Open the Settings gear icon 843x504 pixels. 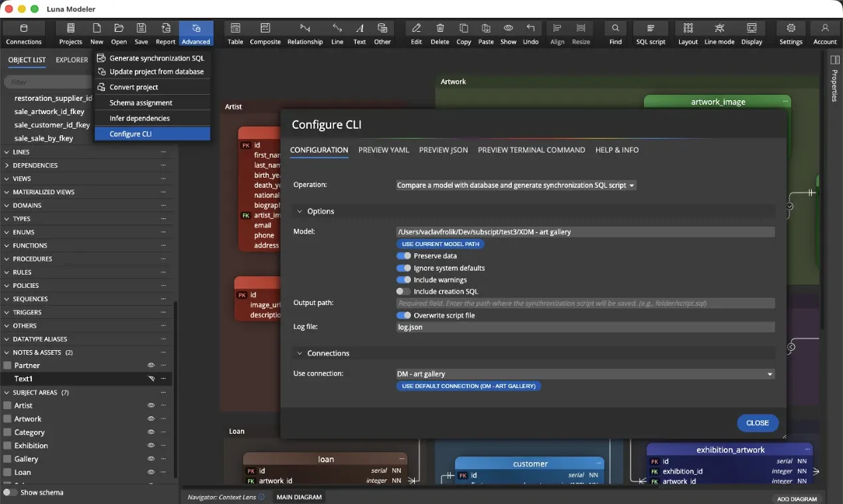click(791, 34)
